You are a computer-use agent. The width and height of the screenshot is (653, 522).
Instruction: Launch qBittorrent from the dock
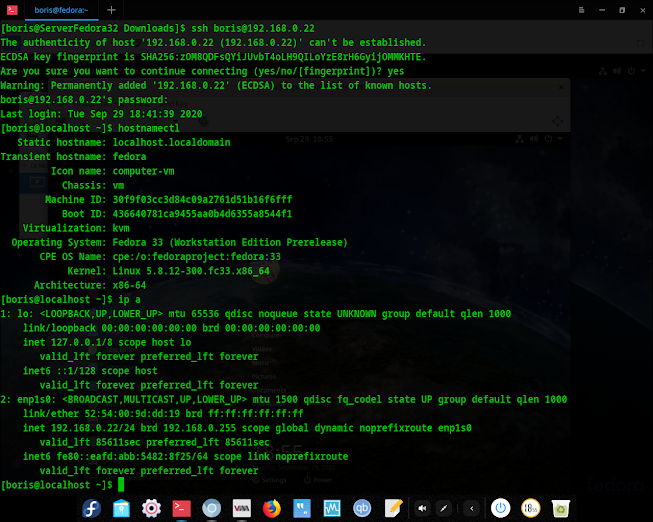click(x=362, y=508)
